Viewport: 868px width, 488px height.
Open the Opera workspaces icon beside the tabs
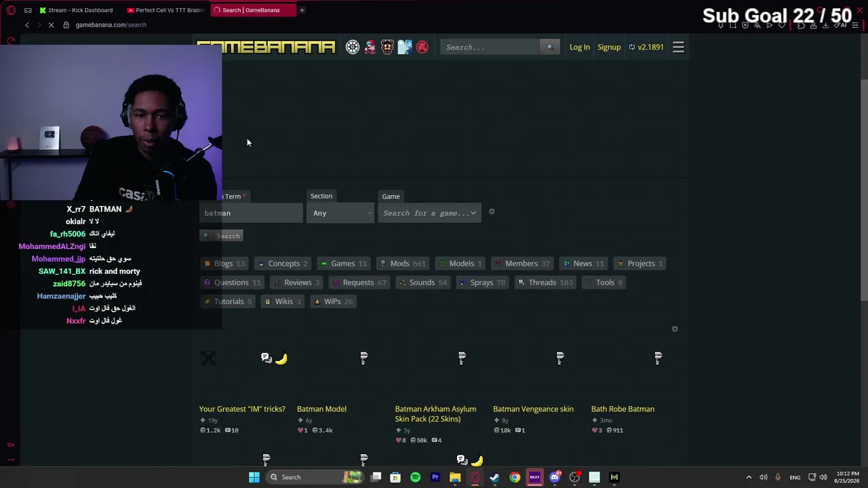pos(28,10)
